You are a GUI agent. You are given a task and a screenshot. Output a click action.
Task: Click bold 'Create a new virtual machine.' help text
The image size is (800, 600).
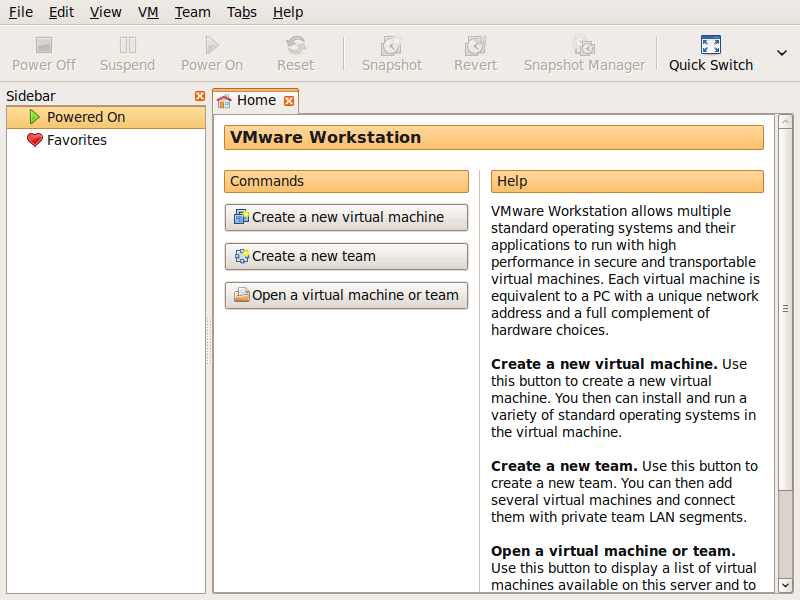pyautogui.click(x=604, y=364)
